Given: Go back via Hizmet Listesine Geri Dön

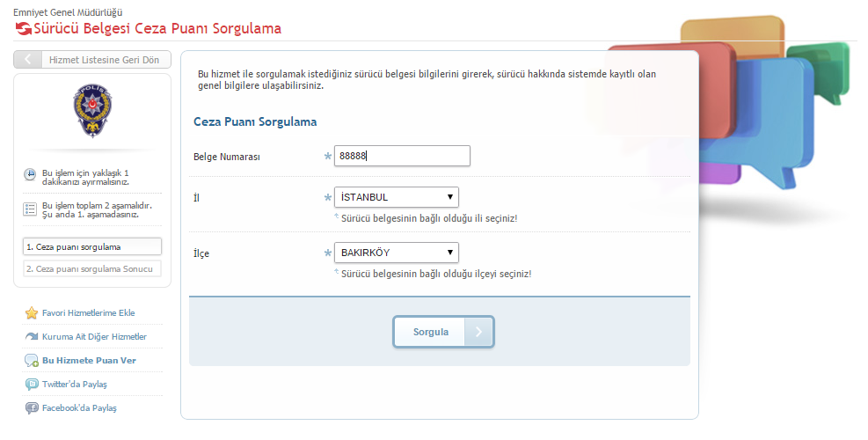Looking at the screenshot, I should (x=92, y=59).
